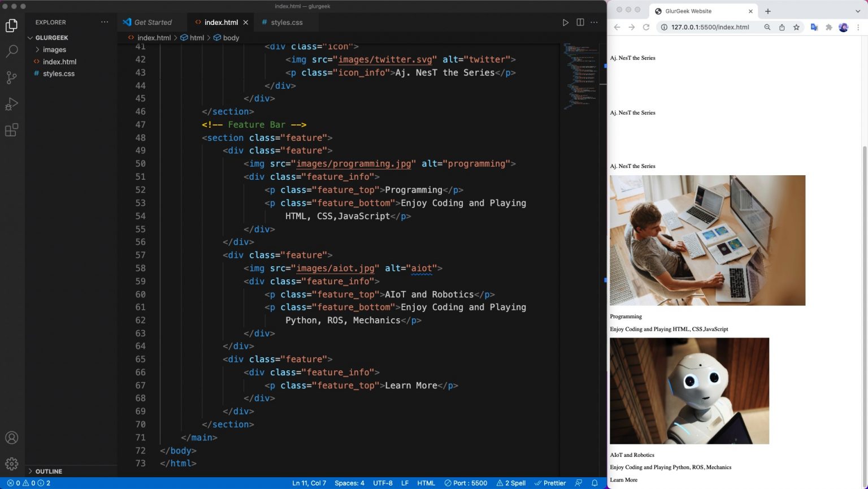Expand the images folder
Viewport: 868px width, 489px height.
pyautogui.click(x=54, y=50)
